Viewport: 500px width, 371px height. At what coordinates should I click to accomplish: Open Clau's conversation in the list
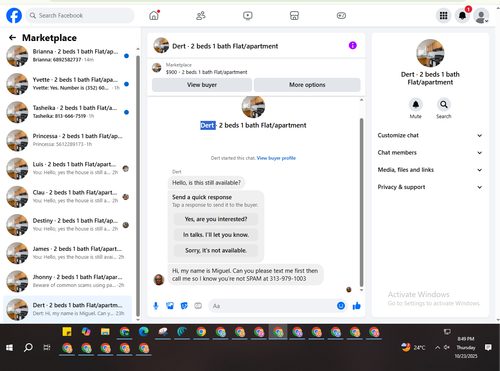(68, 197)
